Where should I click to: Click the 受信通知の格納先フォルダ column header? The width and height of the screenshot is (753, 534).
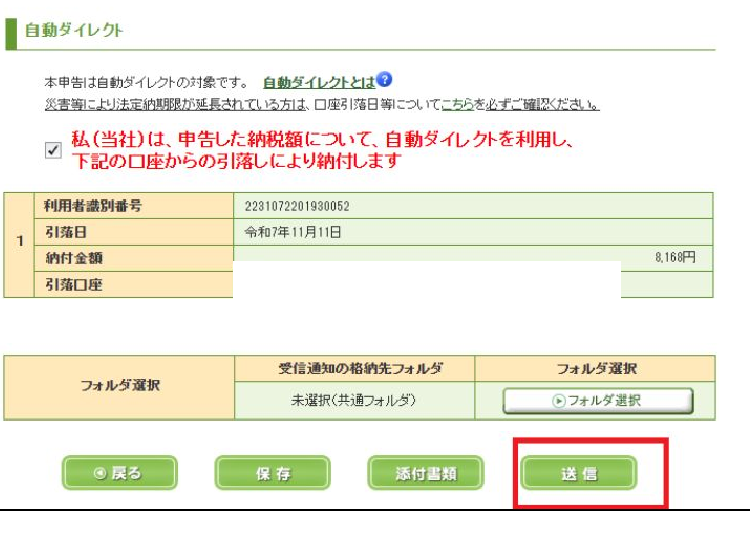pos(354,368)
